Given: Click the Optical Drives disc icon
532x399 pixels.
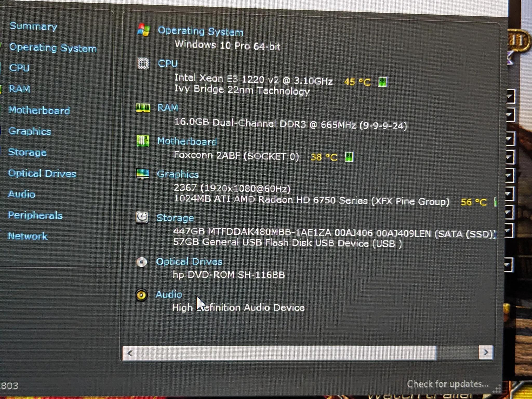Looking at the screenshot, I should (x=142, y=262).
